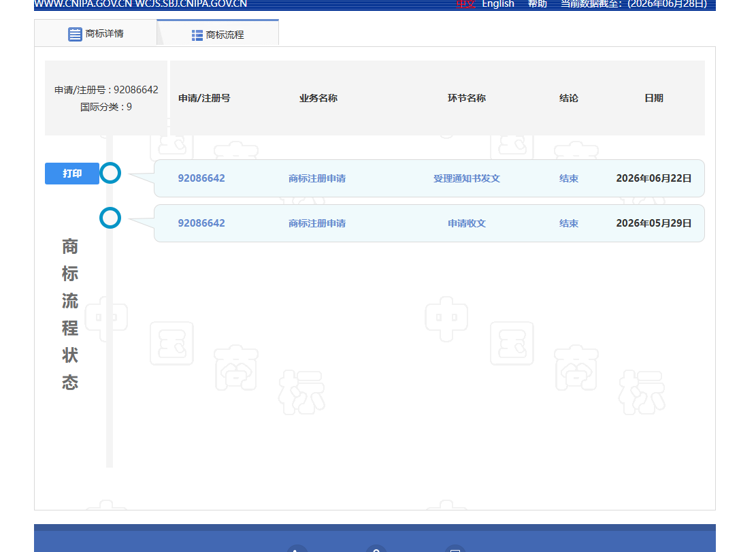Click 结束 in the 受理通知书发文 row

point(568,178)
